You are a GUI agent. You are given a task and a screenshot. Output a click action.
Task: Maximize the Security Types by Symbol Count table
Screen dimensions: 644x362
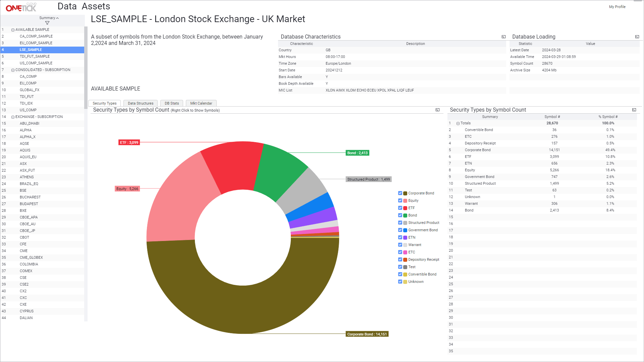pyautogui.click(x=634, y=110)
